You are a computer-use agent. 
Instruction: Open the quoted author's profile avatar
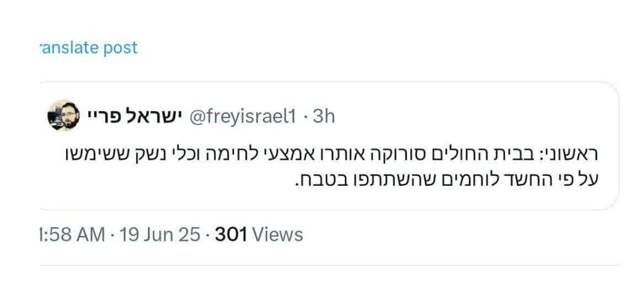[x=64, y=115]
